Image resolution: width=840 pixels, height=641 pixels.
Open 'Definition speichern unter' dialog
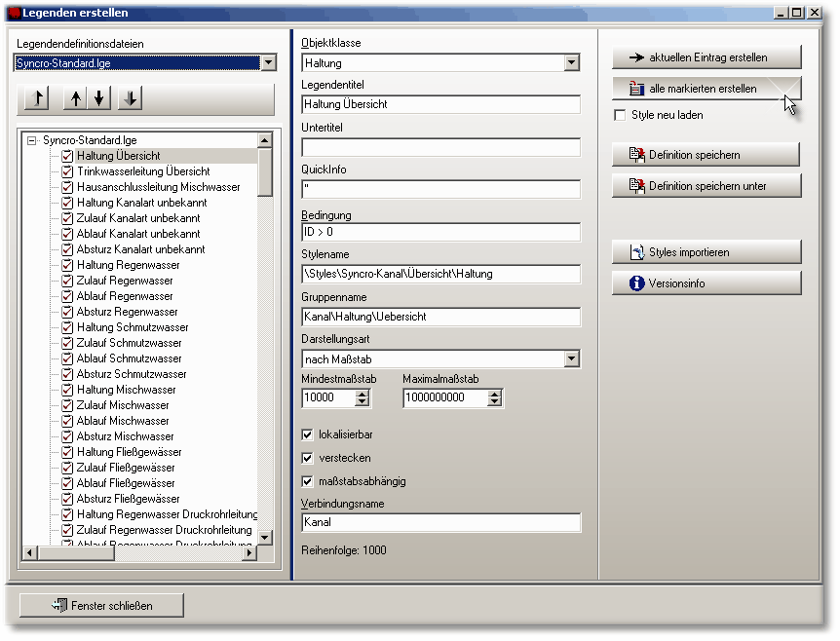coord(706,186)
